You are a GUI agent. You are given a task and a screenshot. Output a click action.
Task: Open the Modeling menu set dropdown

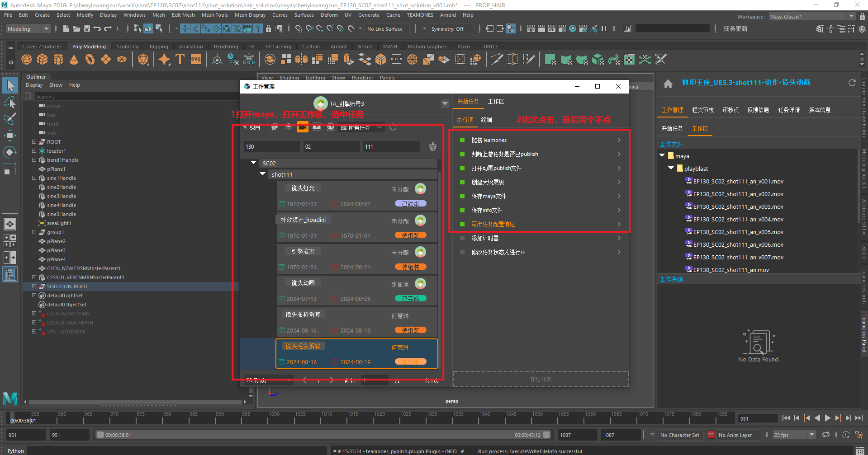click(28, 29)
